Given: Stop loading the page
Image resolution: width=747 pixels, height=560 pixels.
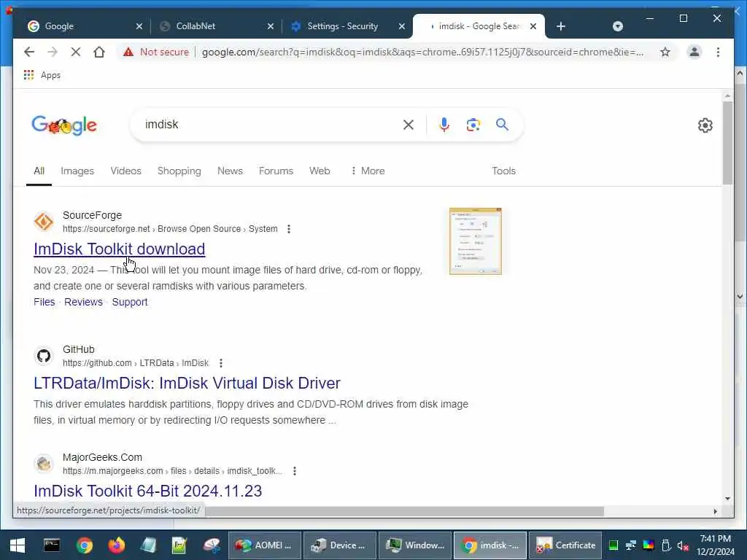Looking at the screenshot, I should click(x=76, y=52).
